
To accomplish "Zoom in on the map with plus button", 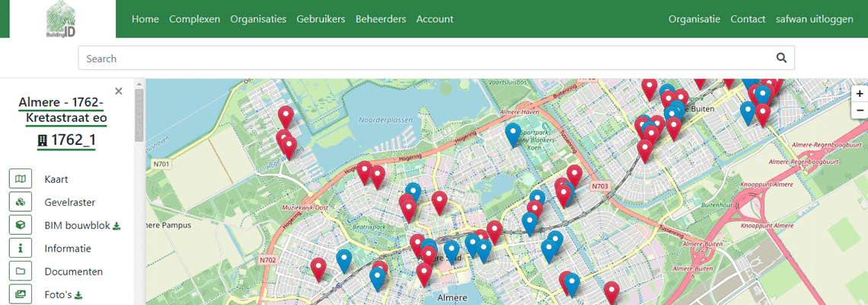I will click(860, 94).
